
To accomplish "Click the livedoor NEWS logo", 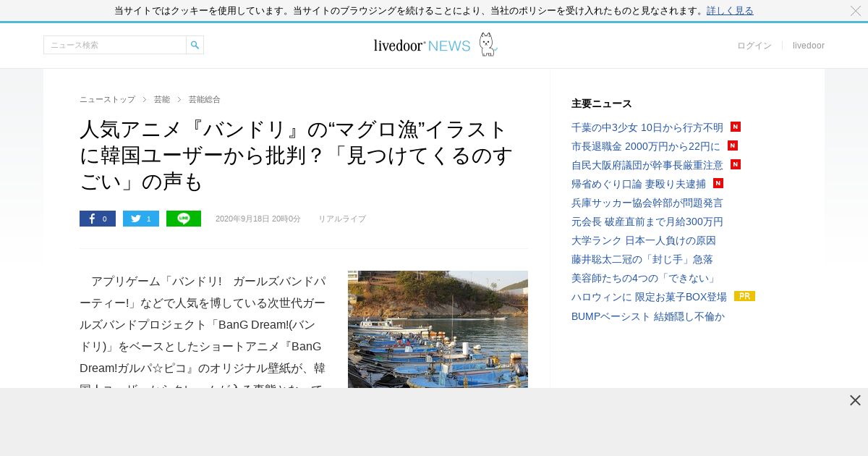I will (435, 45).
